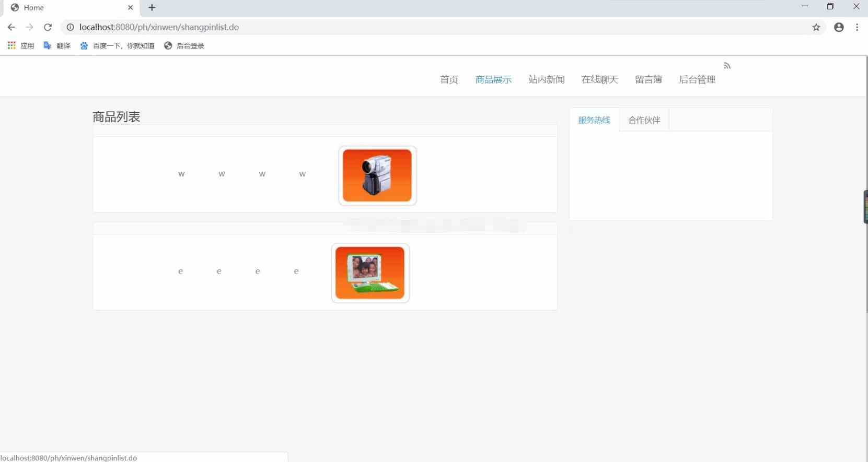The height and width of the screenshot is (462, 868).
Task: Open 后台管理 navigation item
Action: pos(697,79)
